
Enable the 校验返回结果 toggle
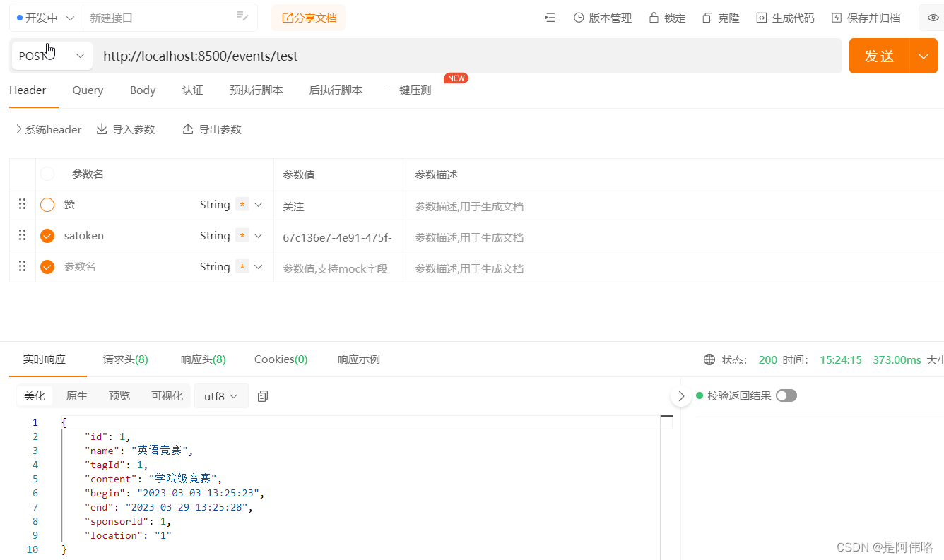786,395
